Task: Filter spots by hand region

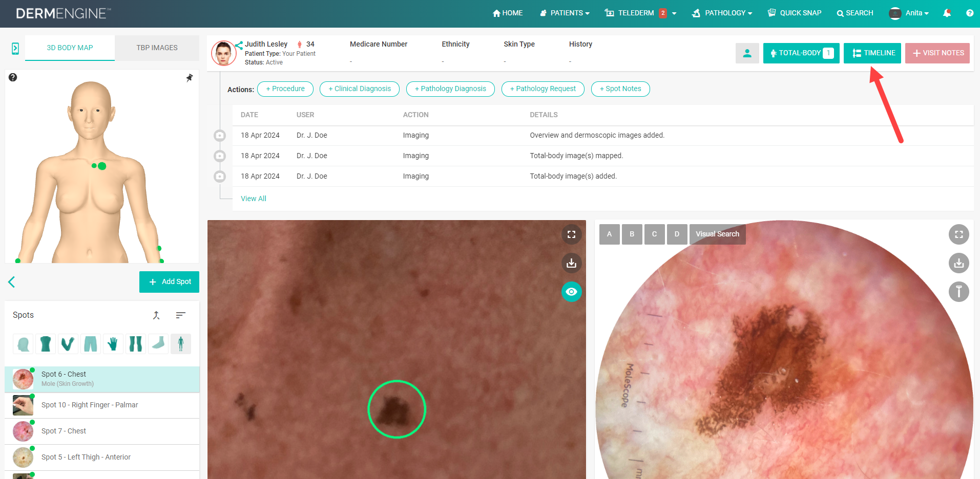Action: click(113, 344)
